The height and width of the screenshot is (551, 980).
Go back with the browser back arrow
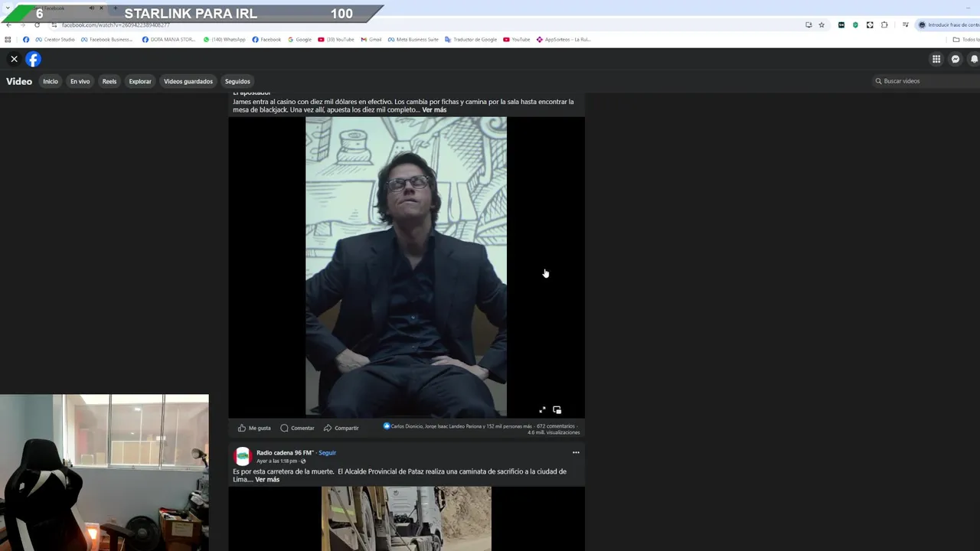(8, 25)
